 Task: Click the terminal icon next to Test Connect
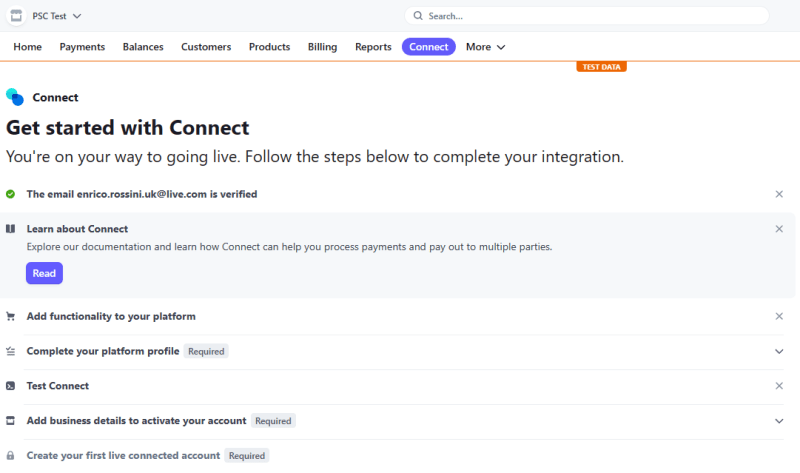10,386
